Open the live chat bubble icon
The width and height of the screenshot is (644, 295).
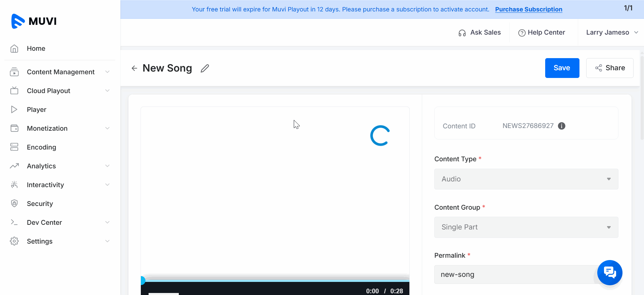click(x=609, y=272)
